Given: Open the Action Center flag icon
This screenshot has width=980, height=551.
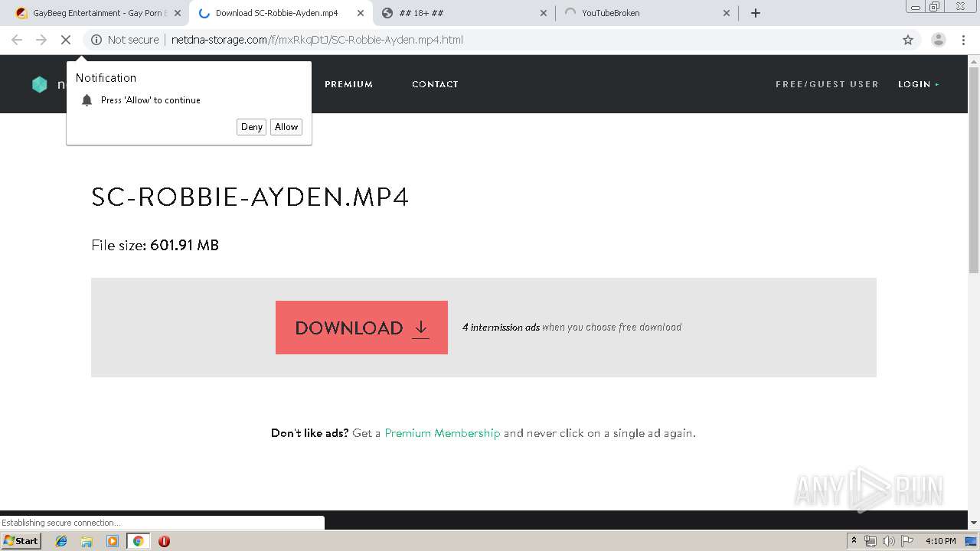Looking at the screenshot, I should point(907,541).
